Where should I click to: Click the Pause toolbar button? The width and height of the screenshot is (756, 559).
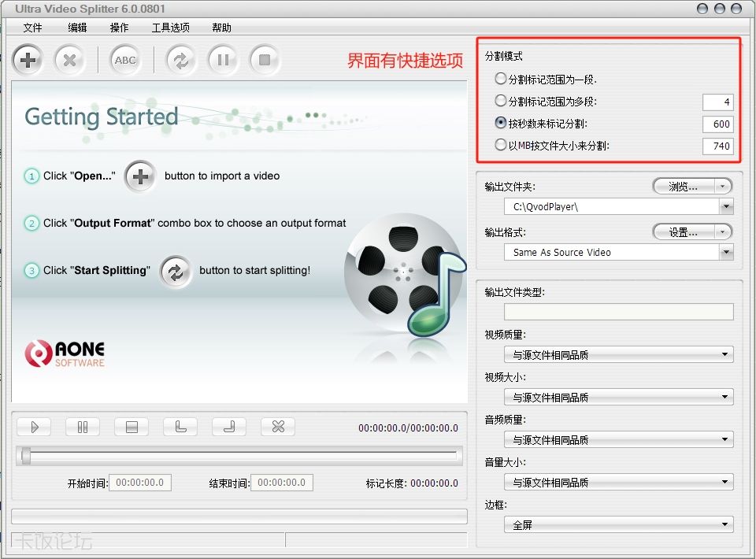coord(223,60)
